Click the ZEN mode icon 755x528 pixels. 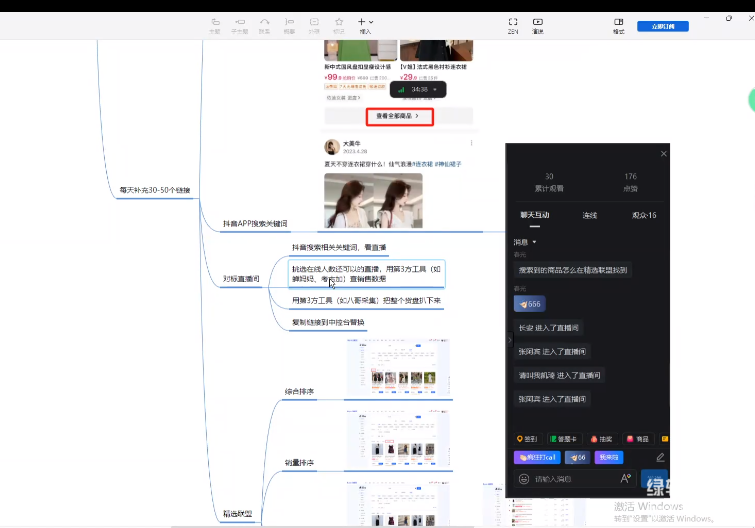[512, 22]
